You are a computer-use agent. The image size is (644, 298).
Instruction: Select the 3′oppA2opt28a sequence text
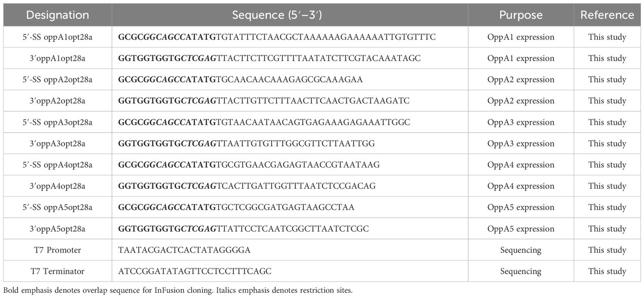click(x=264, y=101)
